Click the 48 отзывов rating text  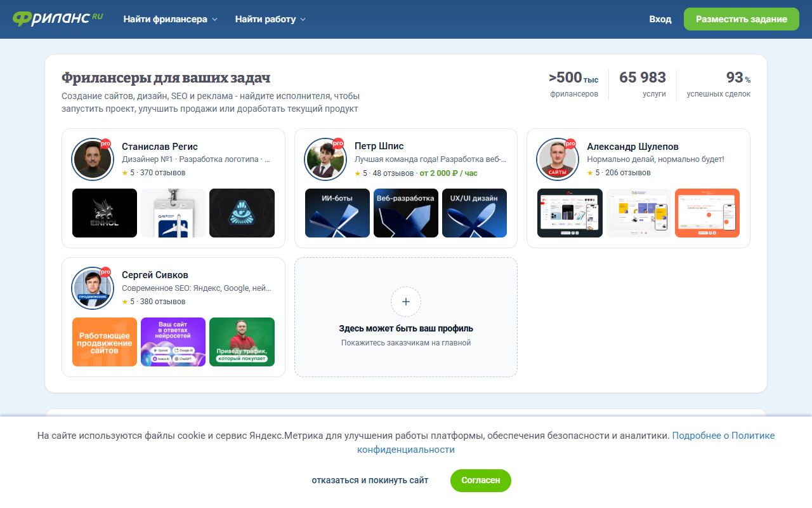click(393, 173)
